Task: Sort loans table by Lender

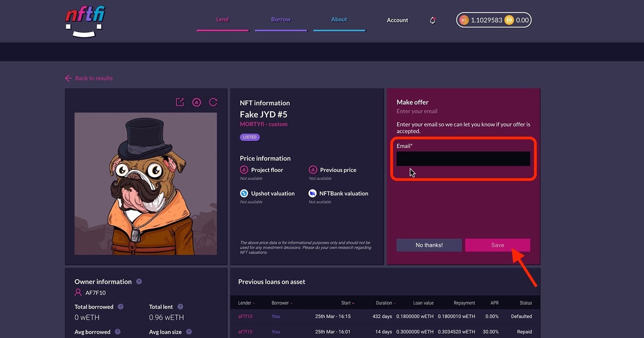Action: click(246, 303)
